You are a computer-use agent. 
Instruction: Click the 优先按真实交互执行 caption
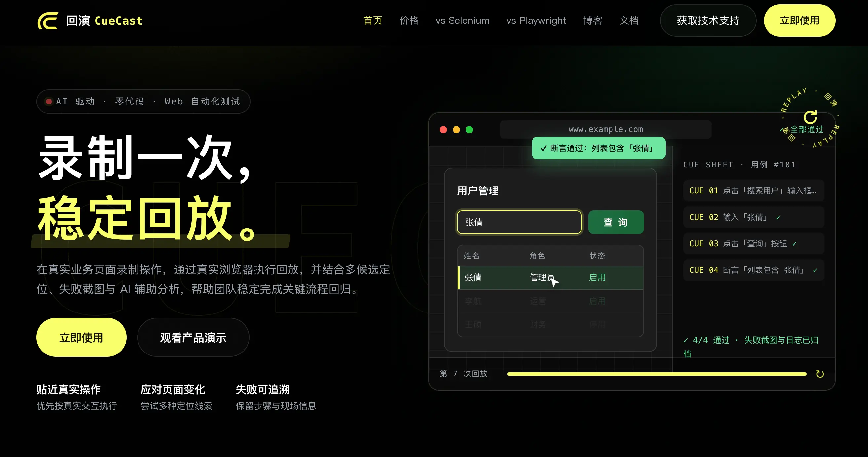point(77,406)
